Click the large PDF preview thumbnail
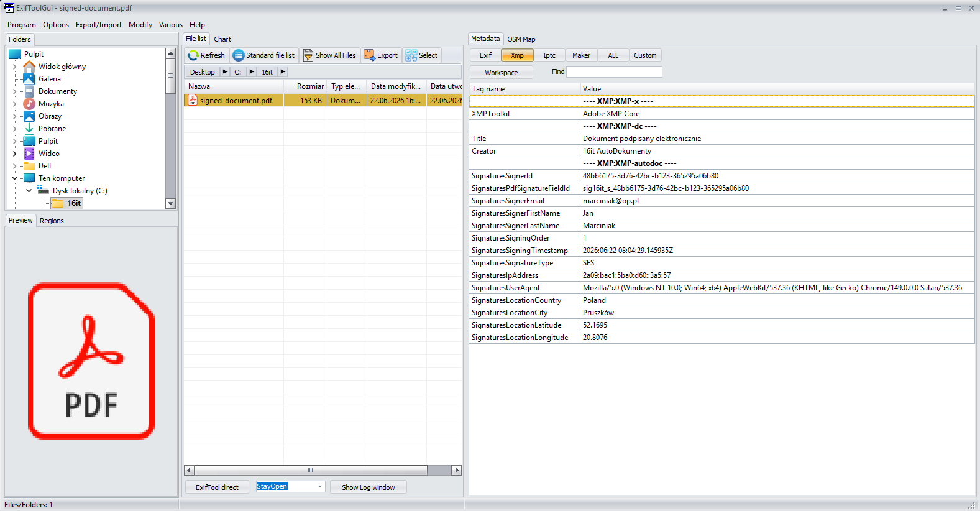The width and height of the screenshot is (980, 511). pos(91,361)
